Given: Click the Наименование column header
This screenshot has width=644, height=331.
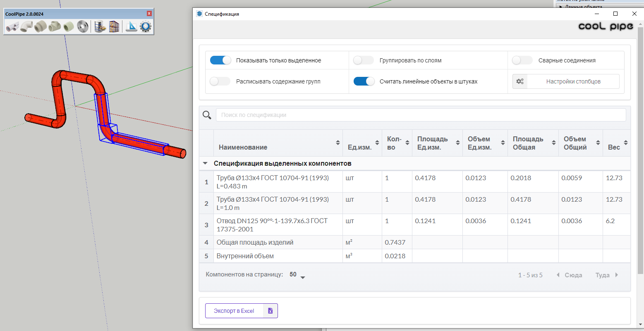Looking at the screenshot, I should pos(243,147).
